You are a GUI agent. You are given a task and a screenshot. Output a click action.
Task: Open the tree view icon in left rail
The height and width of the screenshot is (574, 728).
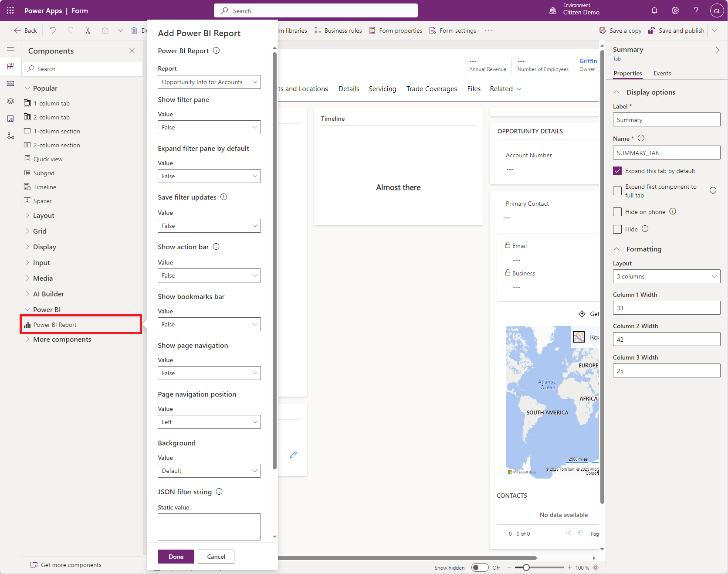point(10,136)
